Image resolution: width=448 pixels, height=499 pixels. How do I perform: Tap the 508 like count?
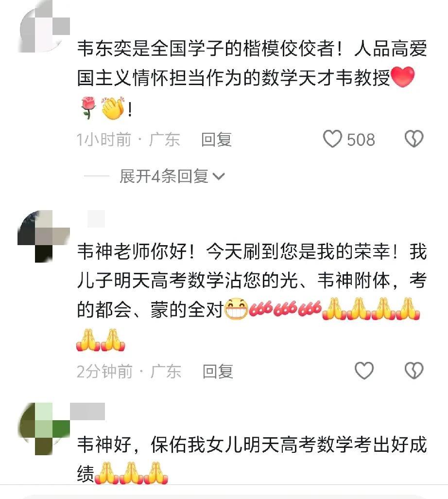pos(361,140)
